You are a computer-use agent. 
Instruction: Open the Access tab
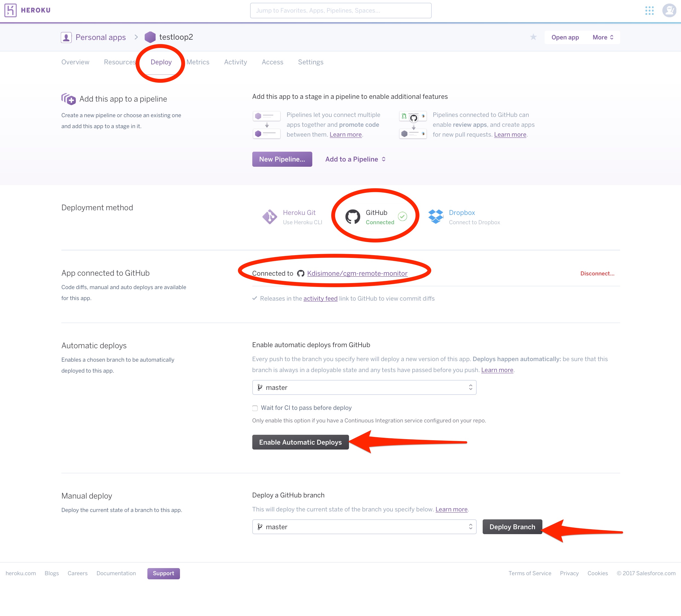[273, 62]
